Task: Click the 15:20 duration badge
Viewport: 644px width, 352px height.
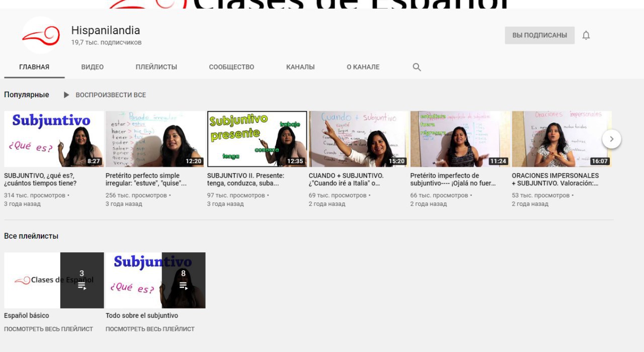Action: click(x=397, y=162)
